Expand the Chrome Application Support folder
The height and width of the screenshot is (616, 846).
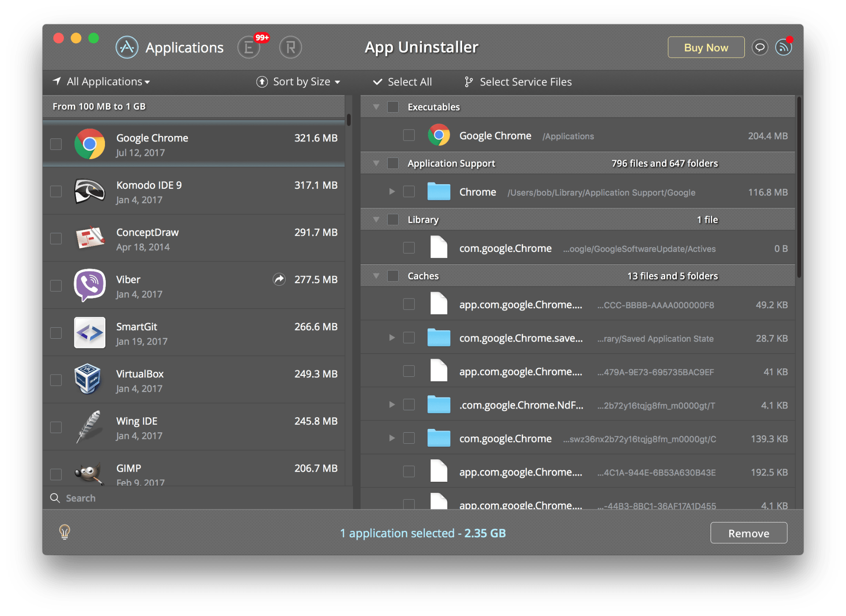pos(391,191)
